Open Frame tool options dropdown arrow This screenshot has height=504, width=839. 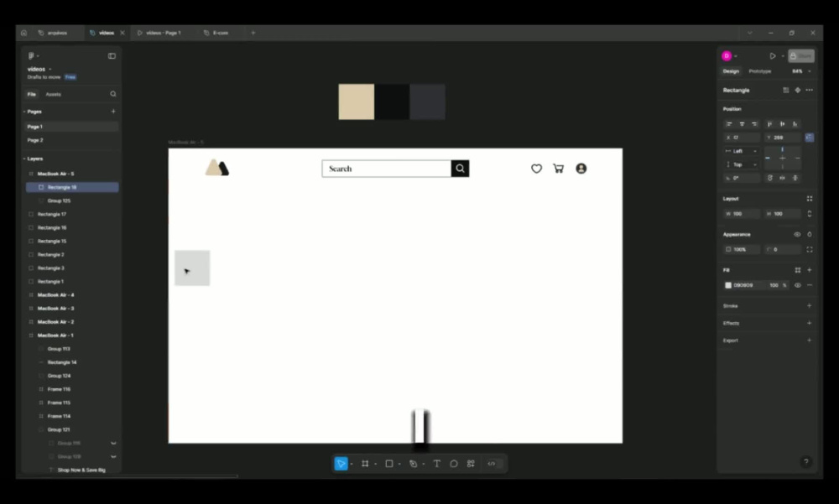[375, 465]
